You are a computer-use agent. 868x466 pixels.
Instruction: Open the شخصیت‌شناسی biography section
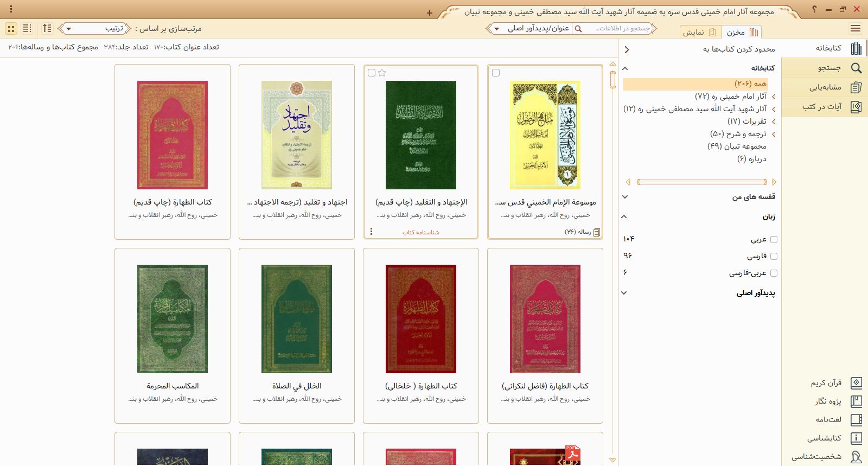coord(826,457)
